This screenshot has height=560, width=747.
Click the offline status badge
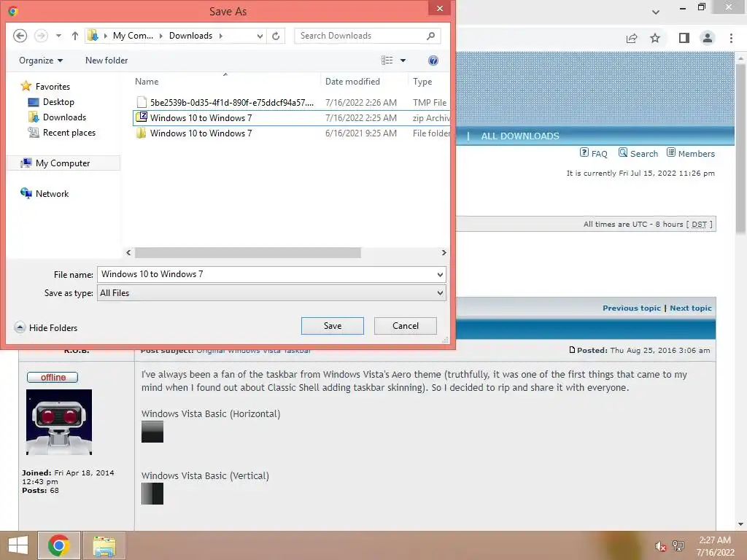point(53,377)
